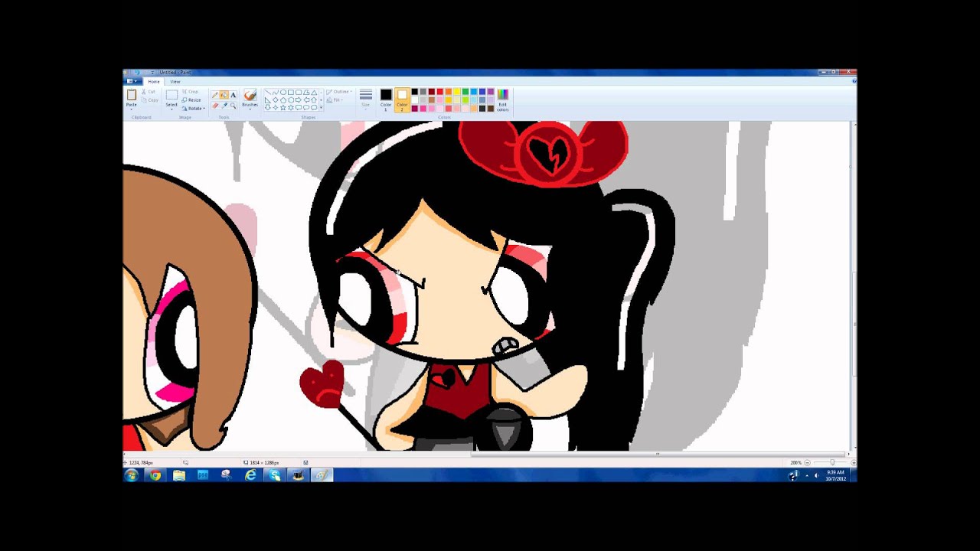Click the horizontal canvas scrollbar thumb
The width and height of the screenshot is (980, 551).
(x=657, y=454)
